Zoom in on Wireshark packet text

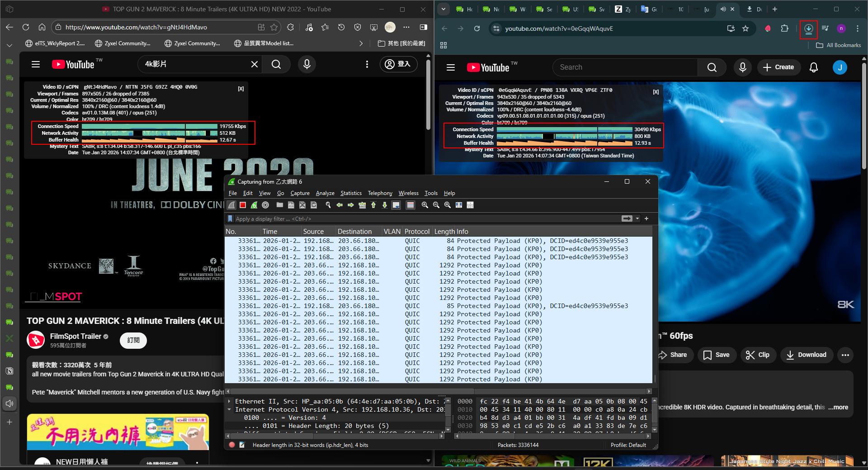[425, 205]
